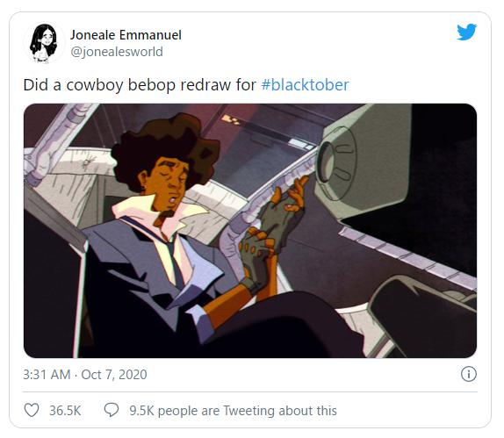Open the #blacktober hashtag

(x=305, y=85)
